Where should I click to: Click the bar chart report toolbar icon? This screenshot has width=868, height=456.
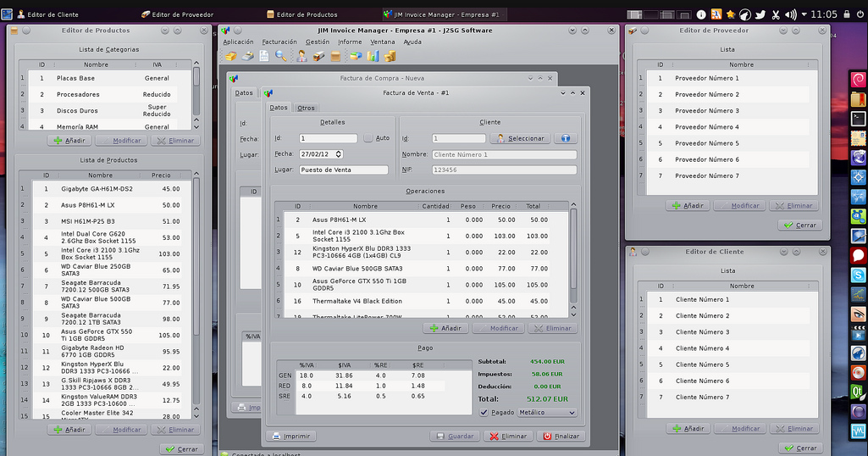pos(373,57)
